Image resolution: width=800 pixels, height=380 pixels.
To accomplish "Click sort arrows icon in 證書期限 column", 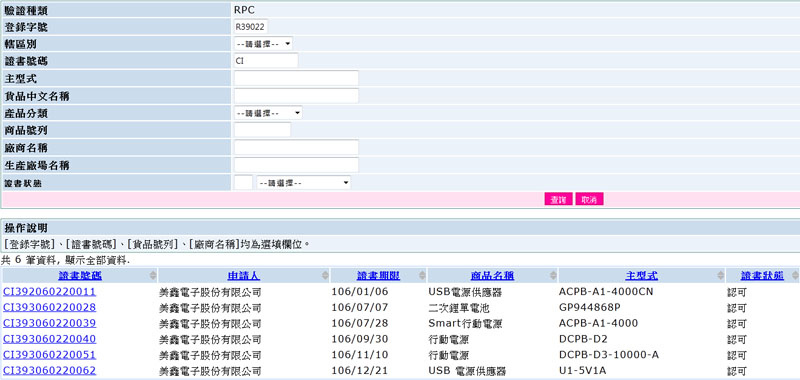I will tap(422, 276).
